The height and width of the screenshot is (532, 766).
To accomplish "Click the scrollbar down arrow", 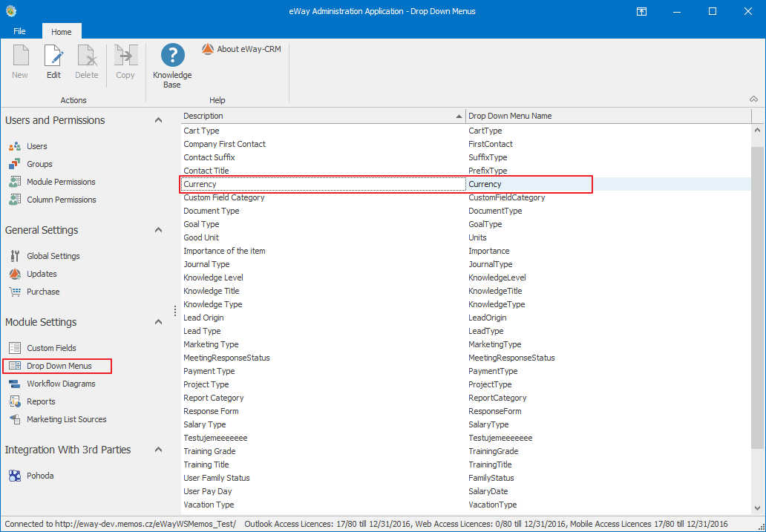I will click(758, 508).
